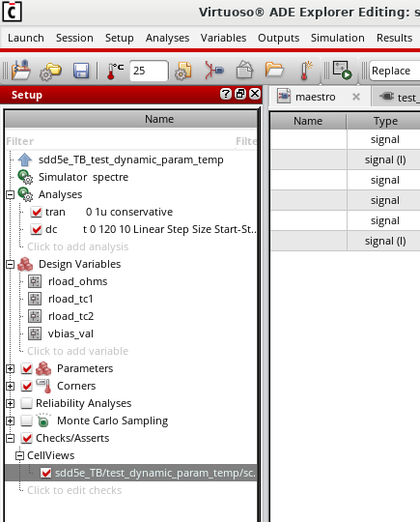
Task: Expand the Reliability Analyses node
Action: 11,403
